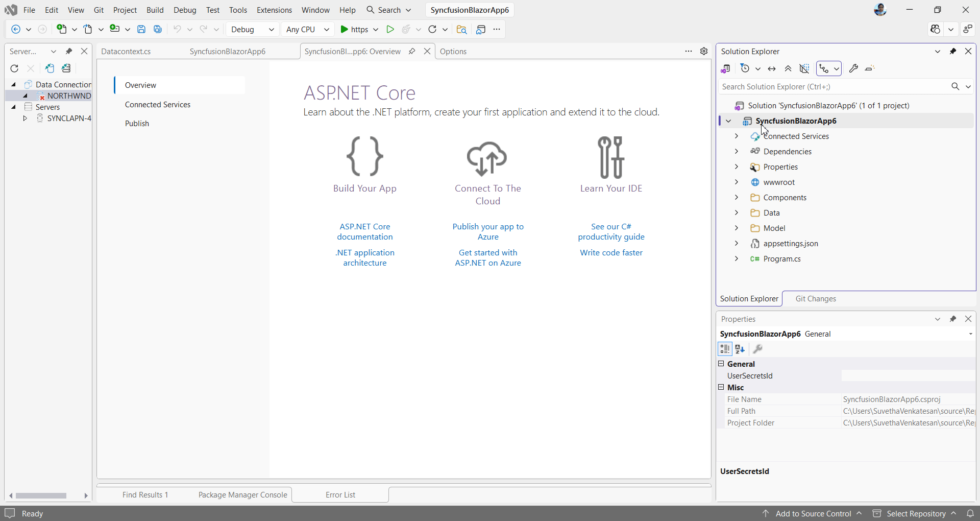Select Connected Services in the overview sidebar

coord(158,105)
